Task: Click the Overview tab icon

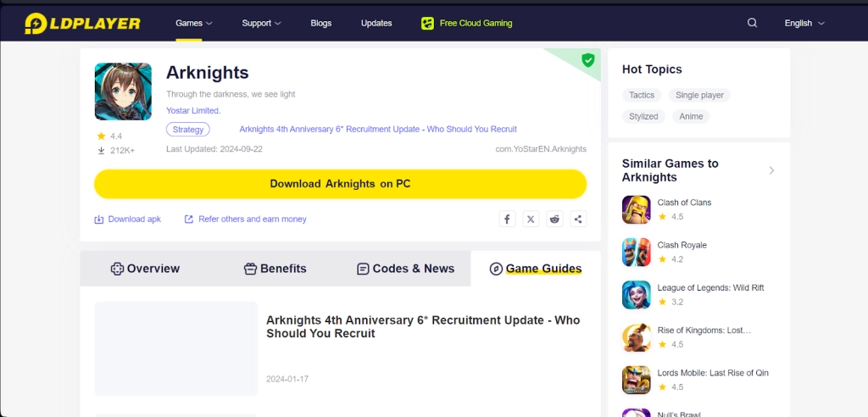Action: (x=117, y=269)
